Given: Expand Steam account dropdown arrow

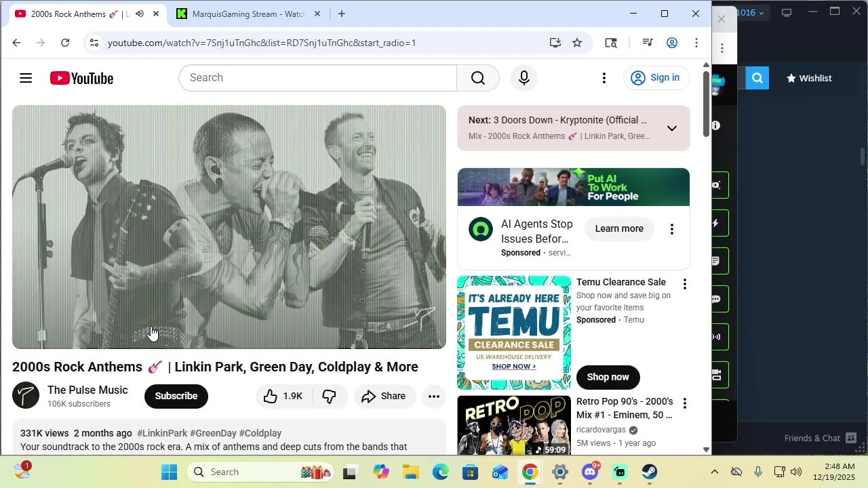Looking at the screenshot, I should tap(761, 13).
